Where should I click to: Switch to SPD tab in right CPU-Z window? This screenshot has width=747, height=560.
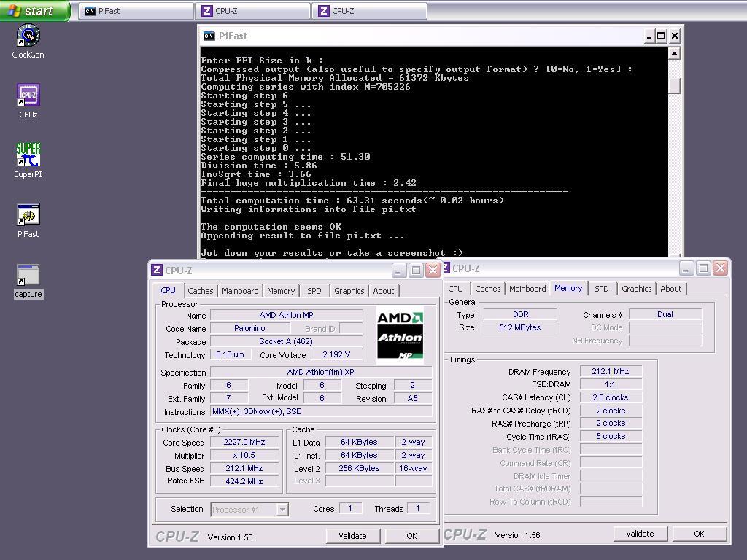(602, 289)
